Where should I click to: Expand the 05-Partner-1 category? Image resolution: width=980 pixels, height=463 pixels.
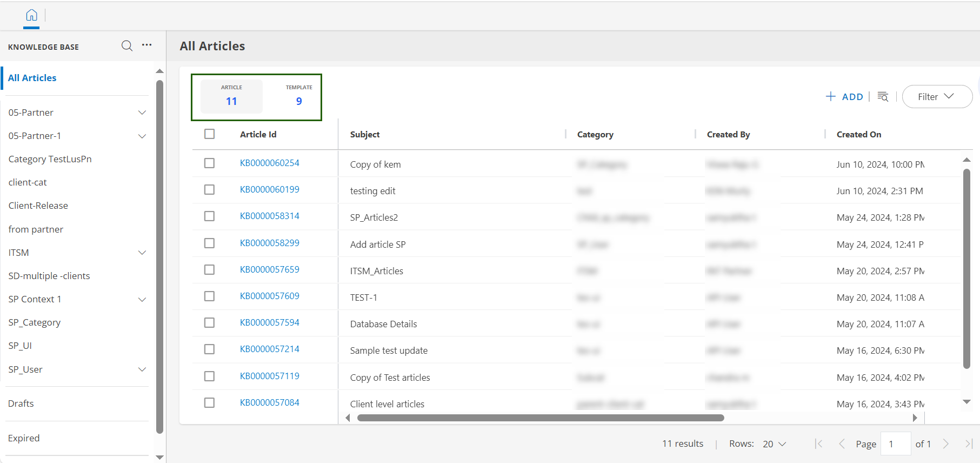tap(142, 136)
